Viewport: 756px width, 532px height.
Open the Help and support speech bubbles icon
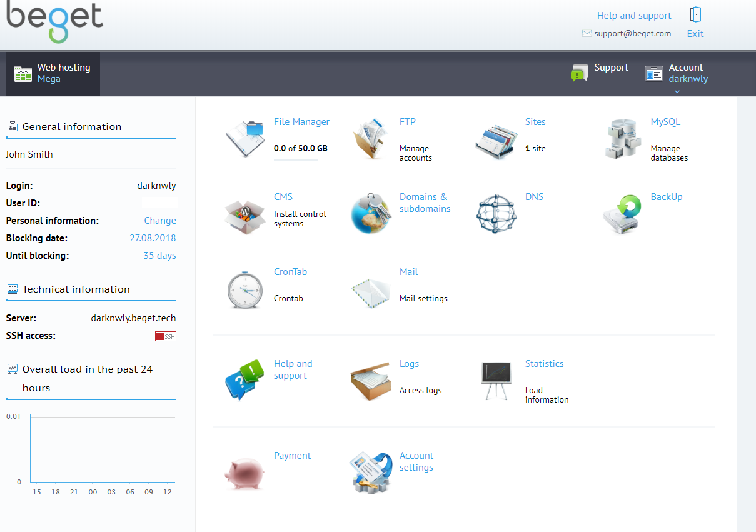(x=245, y=380)
